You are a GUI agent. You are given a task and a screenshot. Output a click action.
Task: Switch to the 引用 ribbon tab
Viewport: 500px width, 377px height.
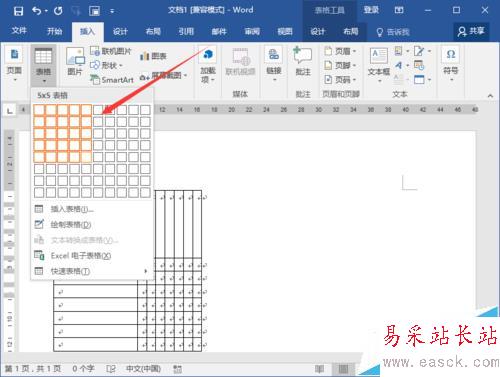186,32
